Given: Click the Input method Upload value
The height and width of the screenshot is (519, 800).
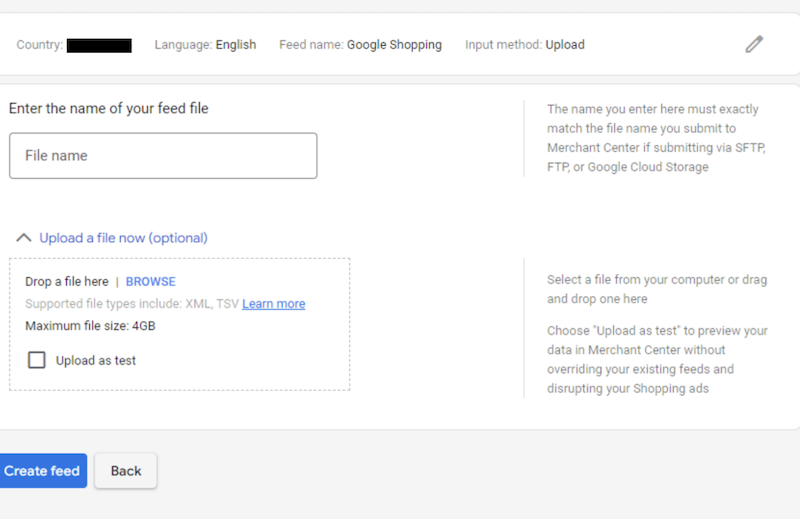Looking at the screenshot, I should pos(565,45).
